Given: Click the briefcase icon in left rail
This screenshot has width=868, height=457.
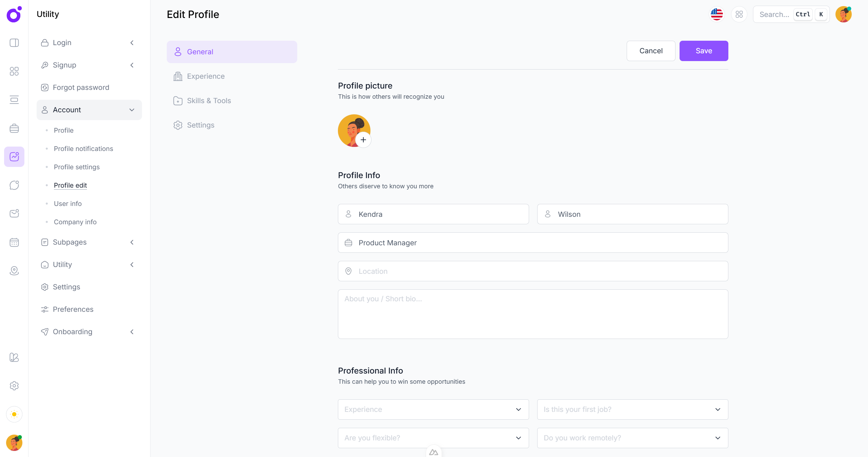Looking at the screenshot, I should tap(14, 128).
